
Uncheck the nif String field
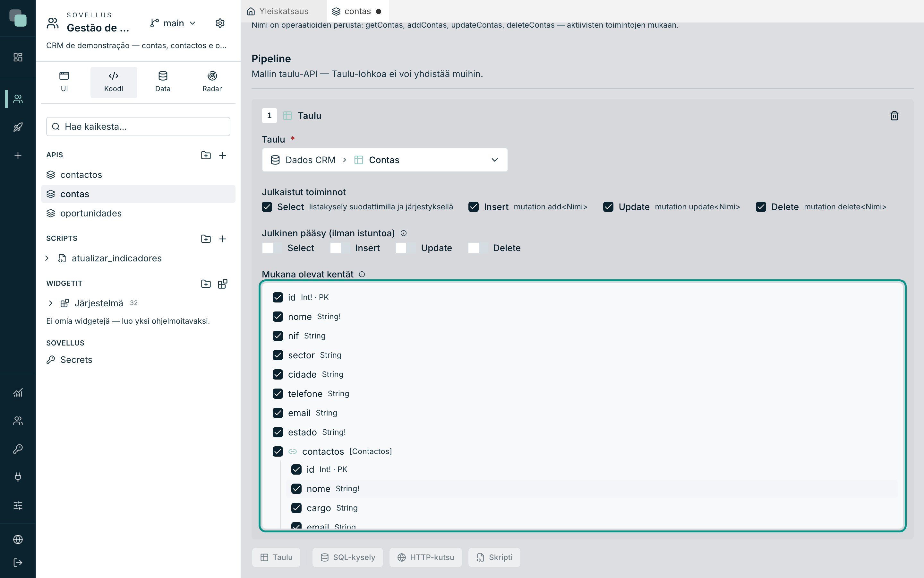click(278, 336)
